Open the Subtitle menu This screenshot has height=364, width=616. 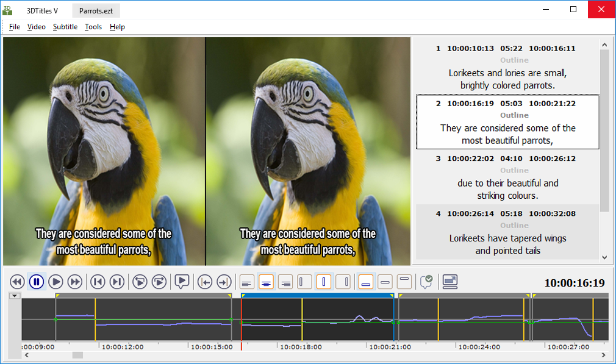[x=65, y=27]
